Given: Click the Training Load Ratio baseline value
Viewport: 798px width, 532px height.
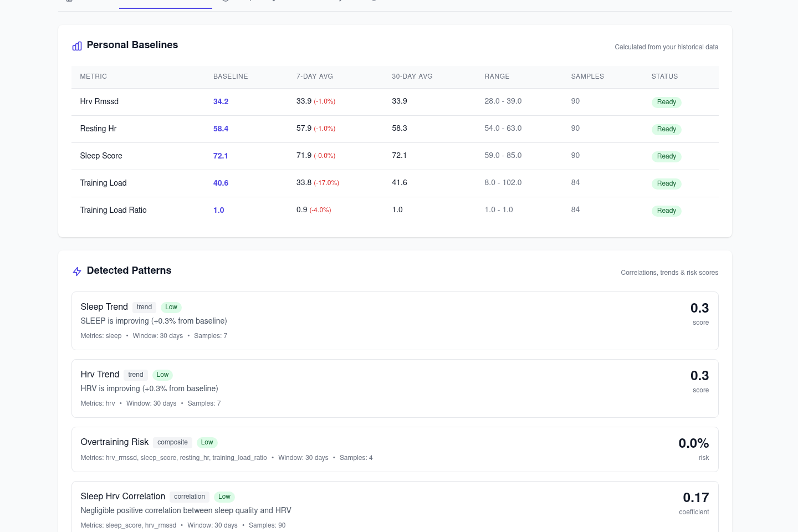Looking at the screenshot, I should pyautogui.click(x=219, y=210).
